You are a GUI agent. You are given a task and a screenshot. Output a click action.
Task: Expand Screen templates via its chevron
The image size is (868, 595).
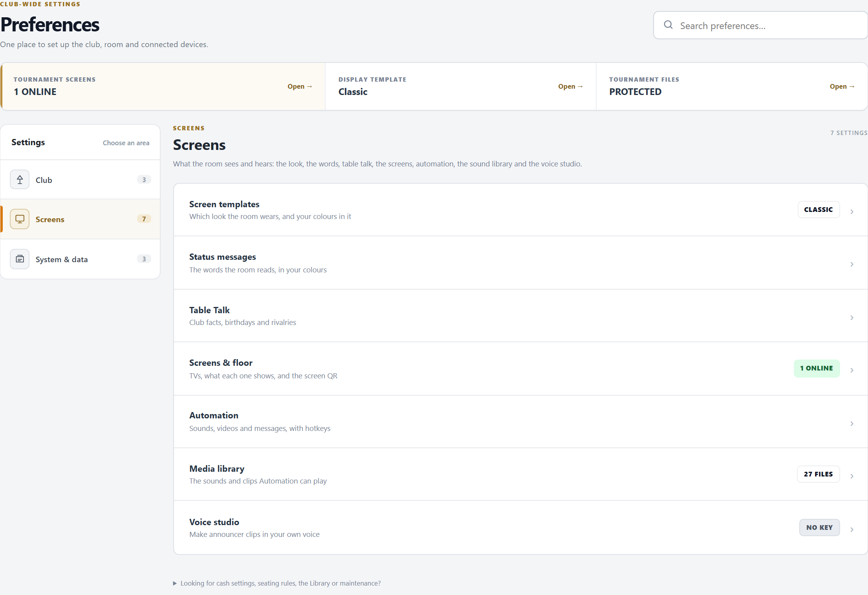pyautogui.click(x=852, y=212)
